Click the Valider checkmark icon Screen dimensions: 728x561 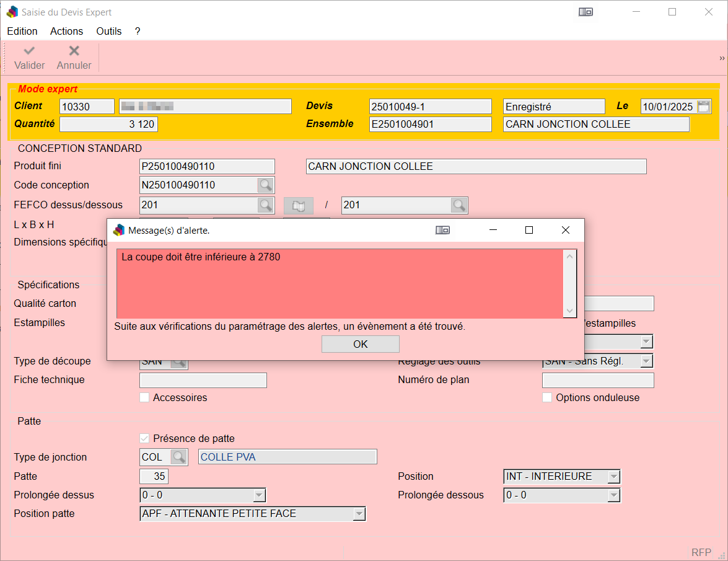(29, 51)
